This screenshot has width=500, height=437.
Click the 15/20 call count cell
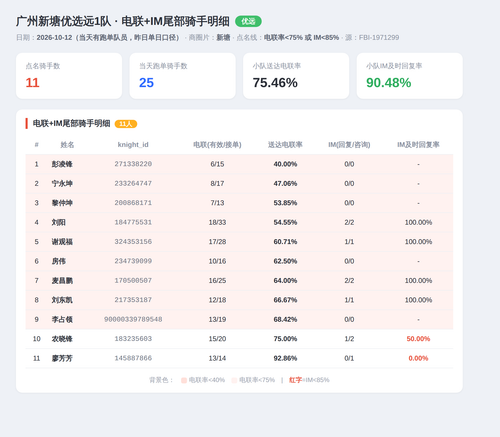(x=217, y=339)
